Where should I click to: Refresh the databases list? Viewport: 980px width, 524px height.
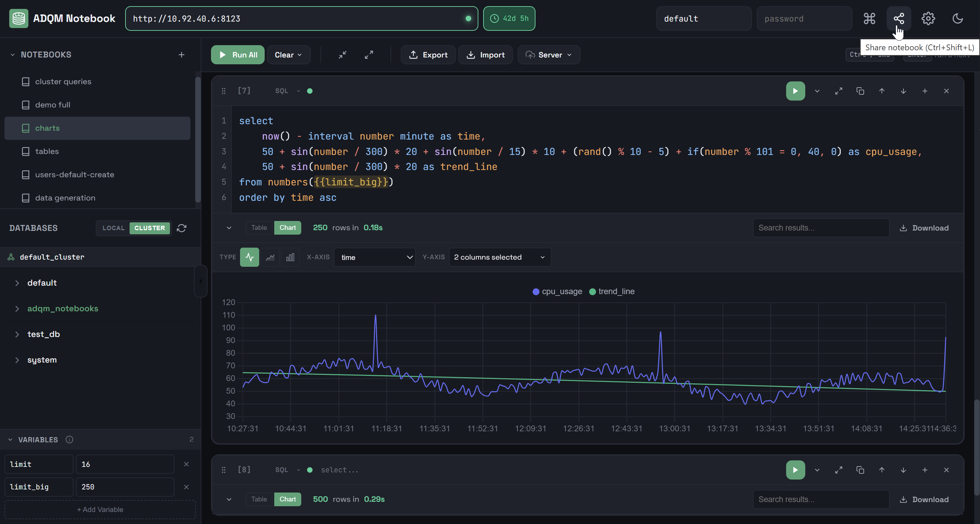point(182,228)
